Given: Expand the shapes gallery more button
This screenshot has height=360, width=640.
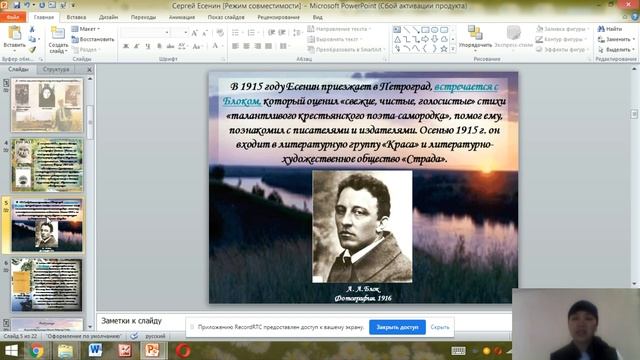Looking at the screenshot, I should pos(453,49).
